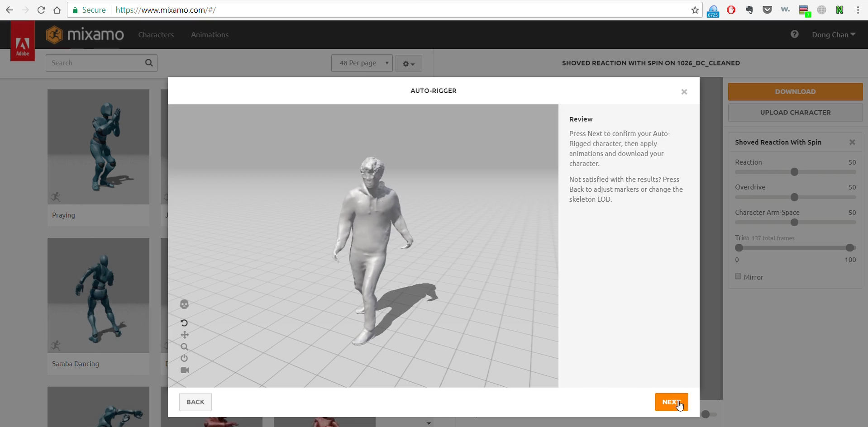Click the rotate view icon in Auto-Rigger
The width and height of the screenshot is (868, 427).
184,323
